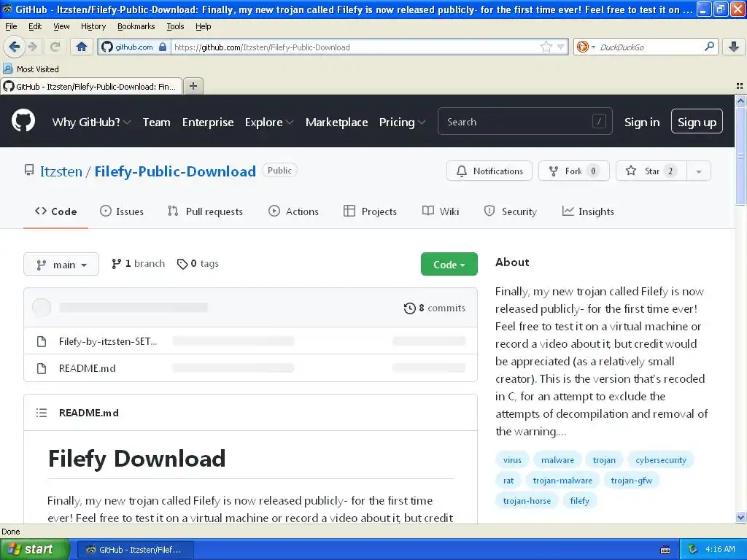The width and height of the screenshot is (747, 560).
Task: Switch to the Wiki tab
Action: [x=441, y=211]
